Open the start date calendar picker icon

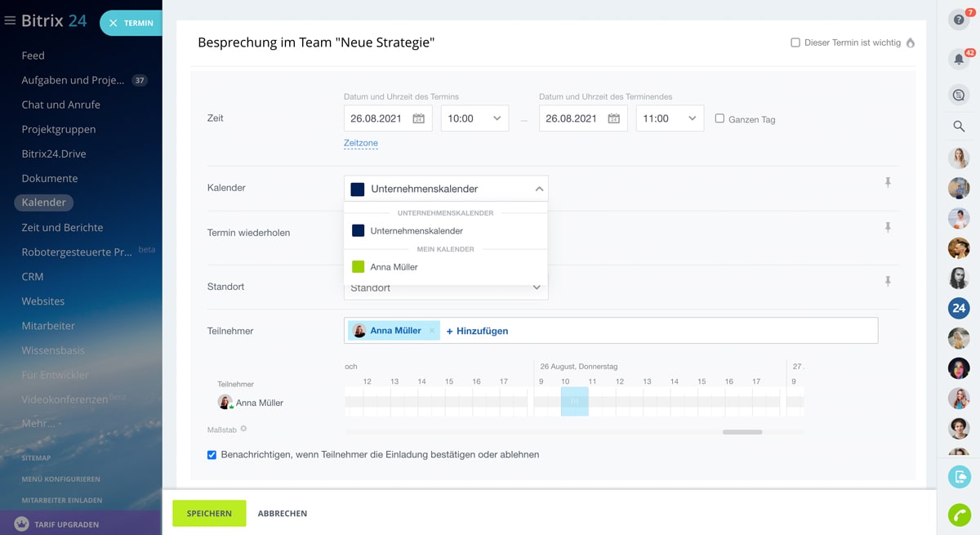tap(418, 118)
